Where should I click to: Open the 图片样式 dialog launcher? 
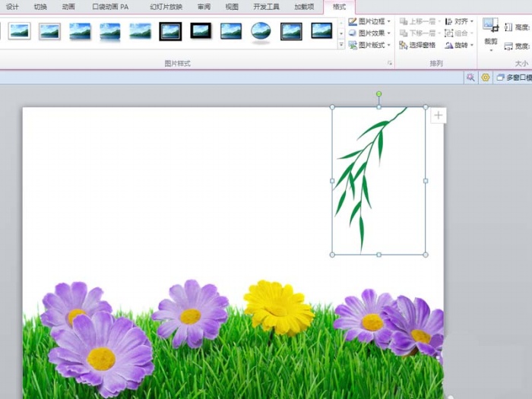pos(390,64)
